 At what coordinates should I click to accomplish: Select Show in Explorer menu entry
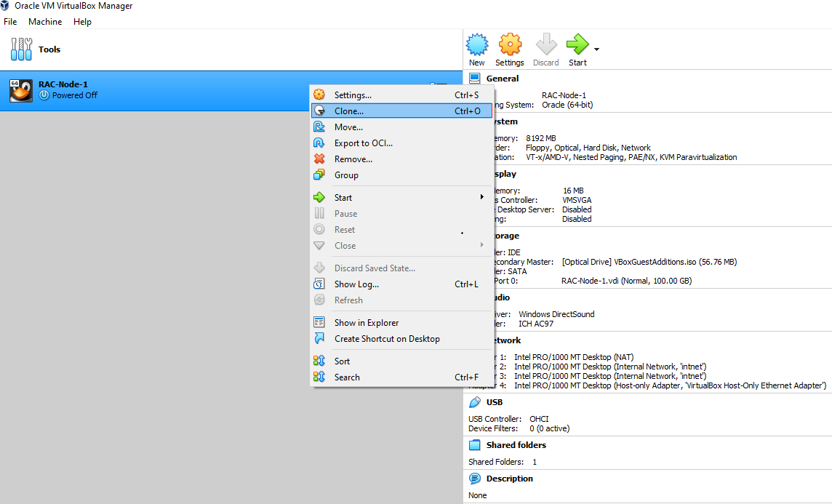coord(401,323)
